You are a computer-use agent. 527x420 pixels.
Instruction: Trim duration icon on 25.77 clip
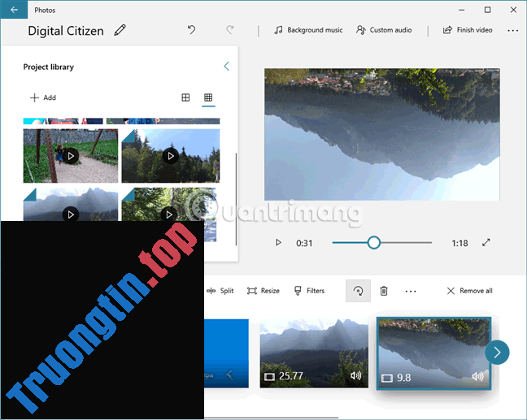coord(269,377)
